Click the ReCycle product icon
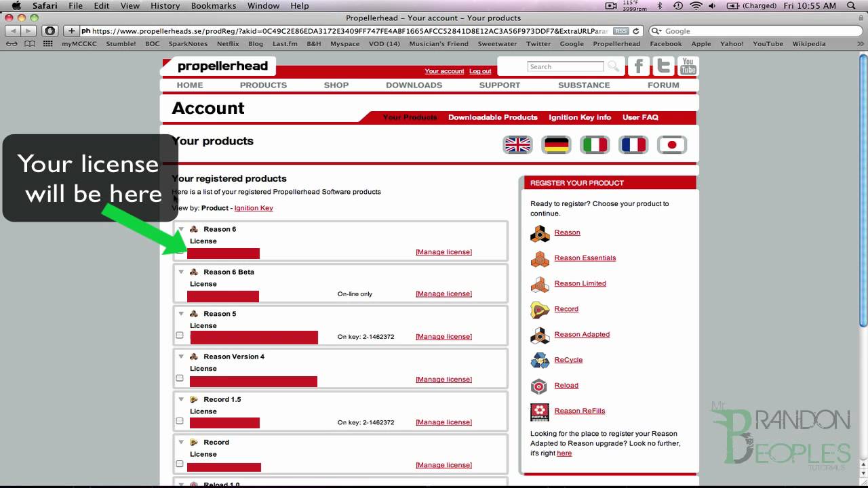868x488 pixels. pyautogui.click(x=540, y=360)
